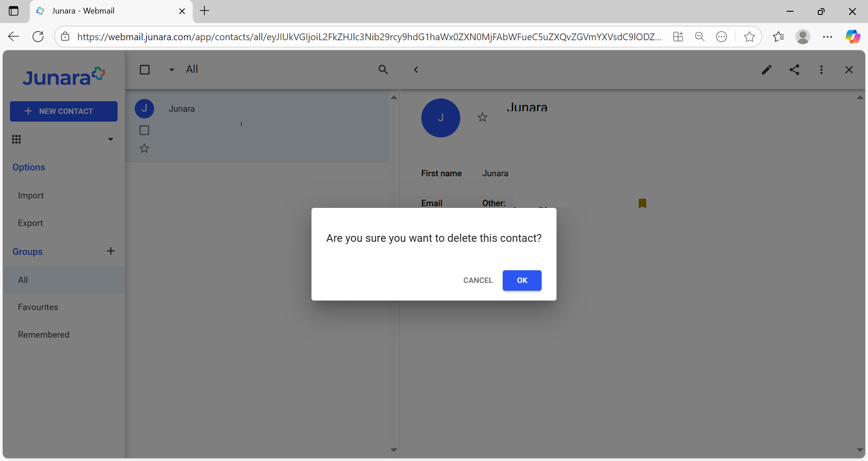Click the address bar URL
868x461 pixels.
coord(369,37)
